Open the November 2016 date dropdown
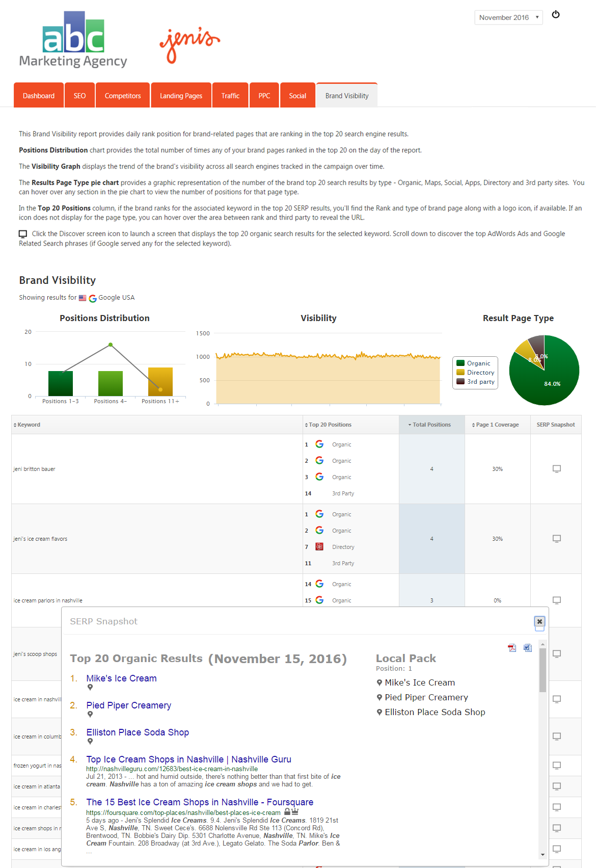The image size is (596, 868). click(508, 17)
